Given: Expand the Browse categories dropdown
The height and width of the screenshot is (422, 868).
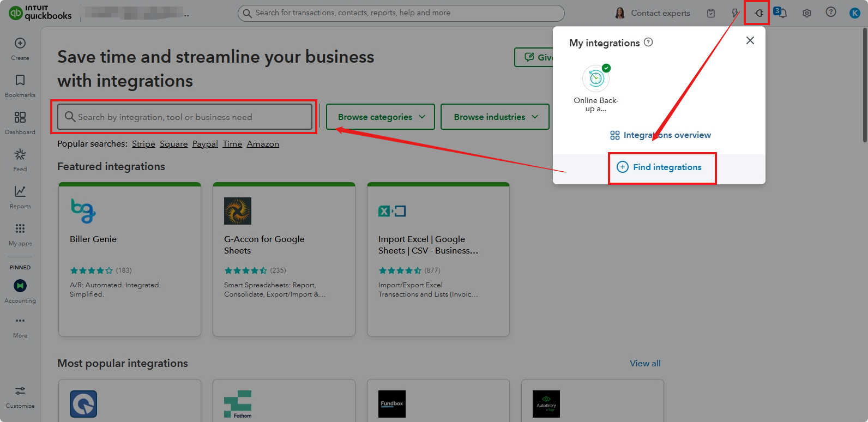Looking at the screenshot, I should pos(381,117).
